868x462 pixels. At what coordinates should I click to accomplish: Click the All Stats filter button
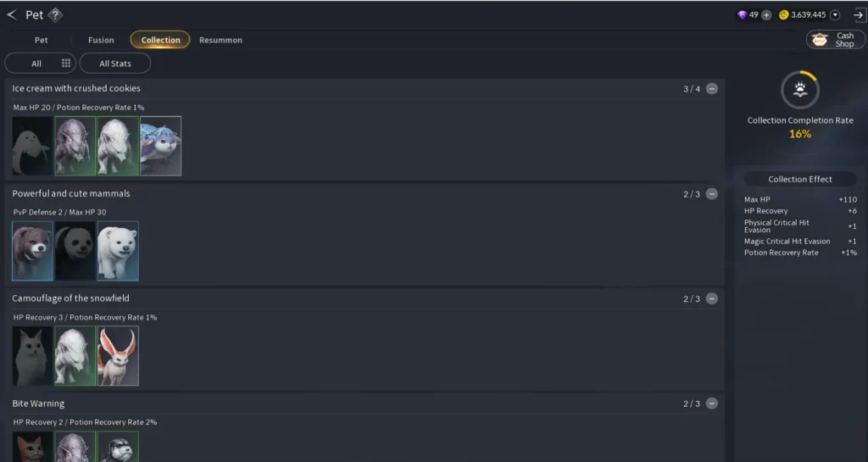coord(115,63)
